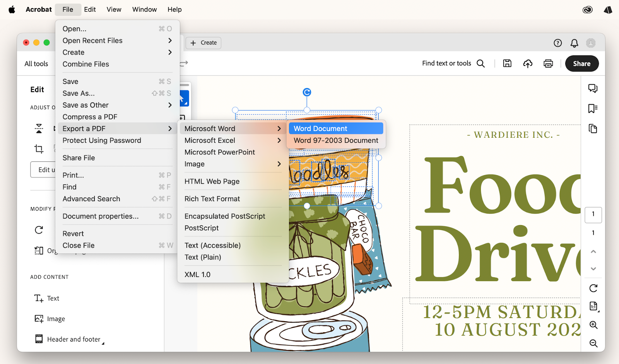
Task: Open the Adobe Creative Cloud menu bar icon
Action: click(x=588, y=9)
